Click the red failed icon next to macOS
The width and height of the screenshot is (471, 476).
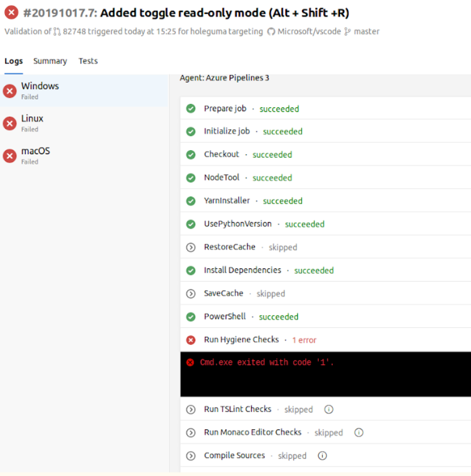pyautogui.click(x=10, y=156)
